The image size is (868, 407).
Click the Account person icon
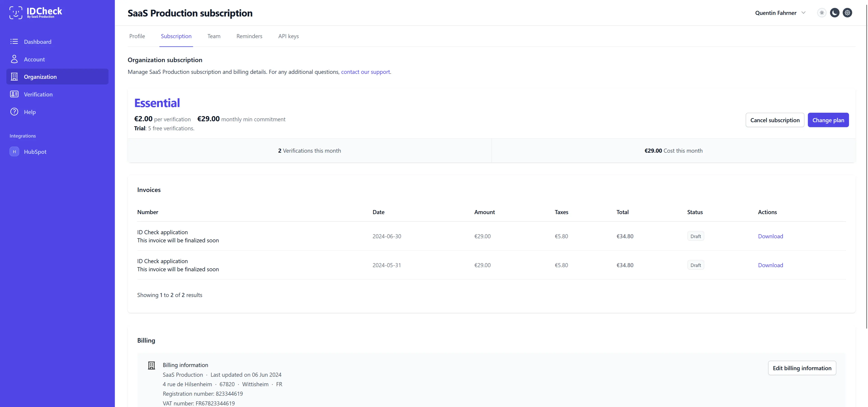[14, 59]
